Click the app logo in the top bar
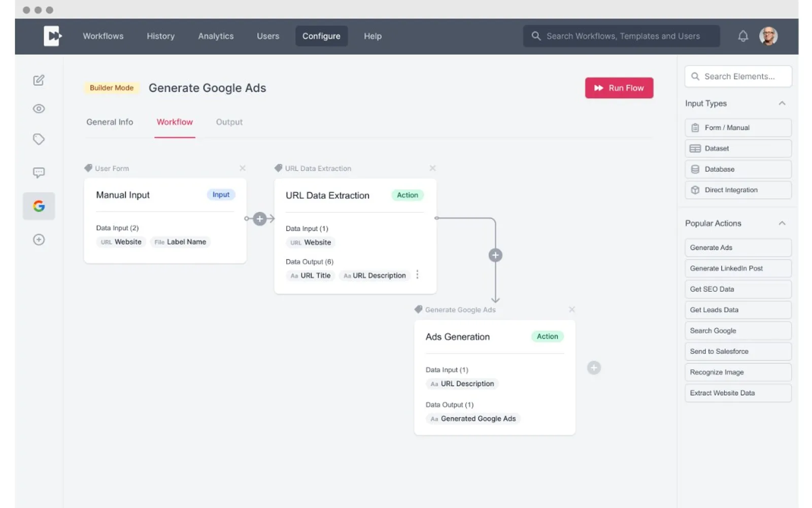812x508 pixels. click(52, 36)
